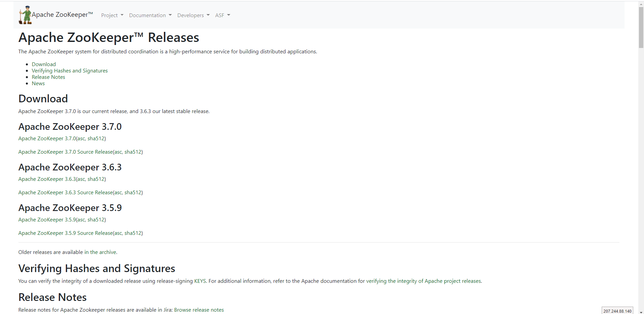Open sha512 link for 3.6.3 Source Release

point(133,192)
